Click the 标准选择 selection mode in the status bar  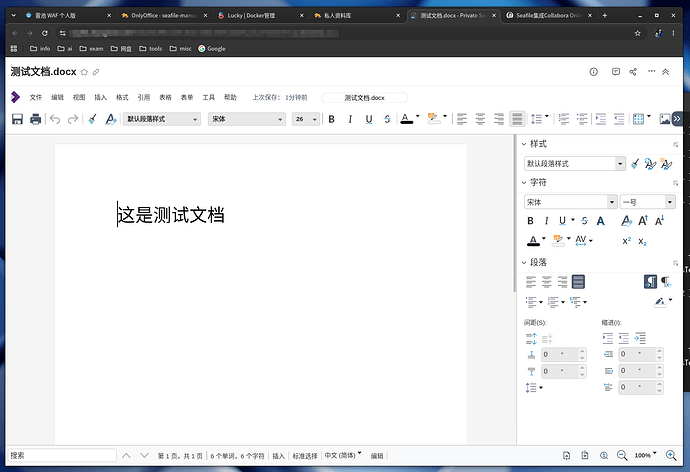click(305, 456)
